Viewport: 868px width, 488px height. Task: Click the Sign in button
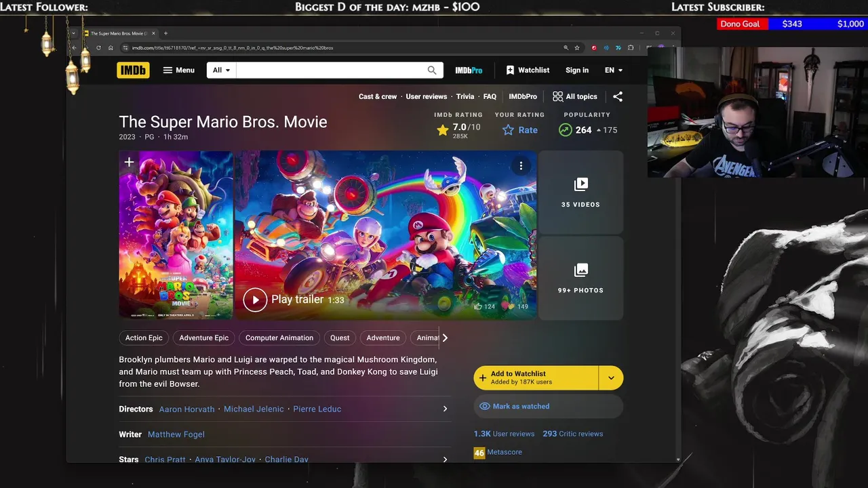point(577,70)
